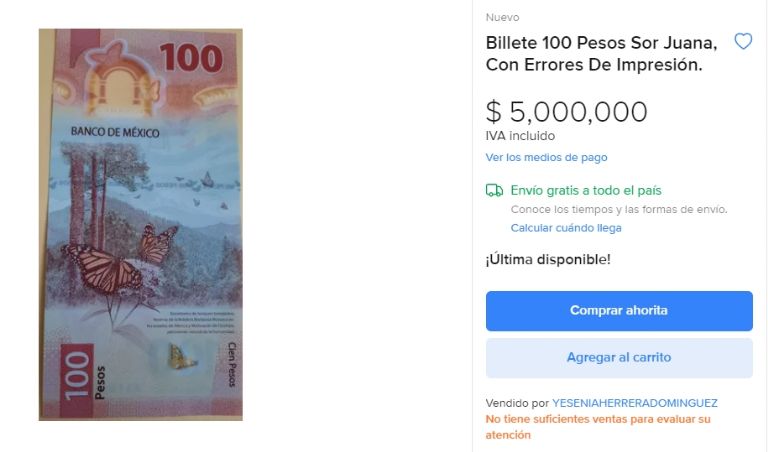Click the Comprar ahorita button
The image size is (768, 452).
[619, 310]
